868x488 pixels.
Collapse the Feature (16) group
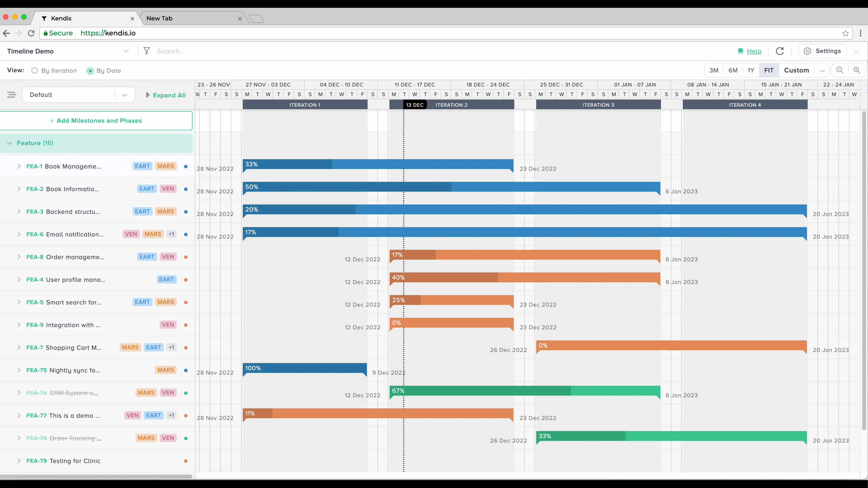9,143
